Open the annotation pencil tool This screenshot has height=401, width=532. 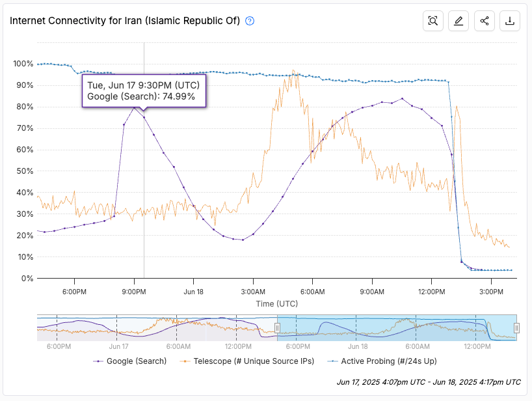tap(459, 20)
